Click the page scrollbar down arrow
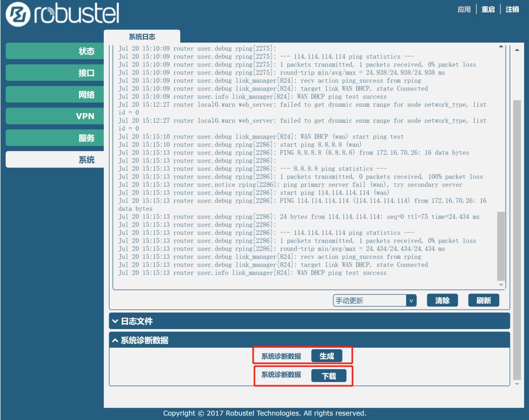The width and height of the screenshot is (529, 420). pyautogui.click(x=517, y=384)
